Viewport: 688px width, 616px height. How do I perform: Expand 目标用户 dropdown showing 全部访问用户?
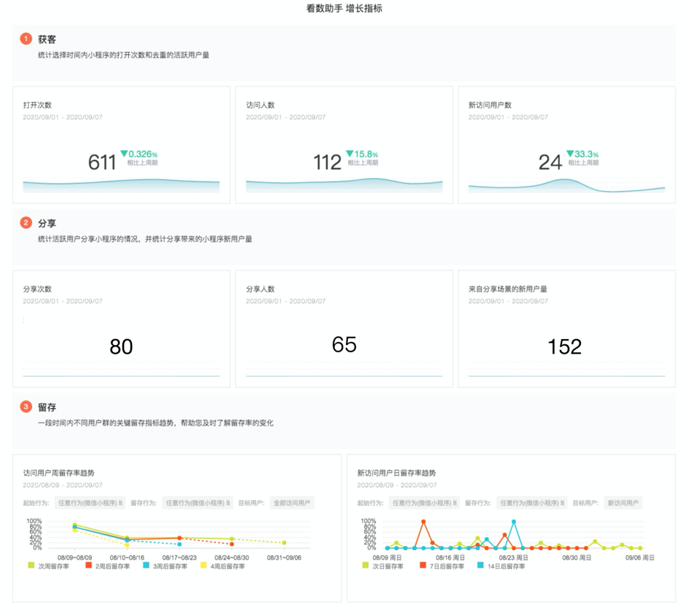coord(292,503)
